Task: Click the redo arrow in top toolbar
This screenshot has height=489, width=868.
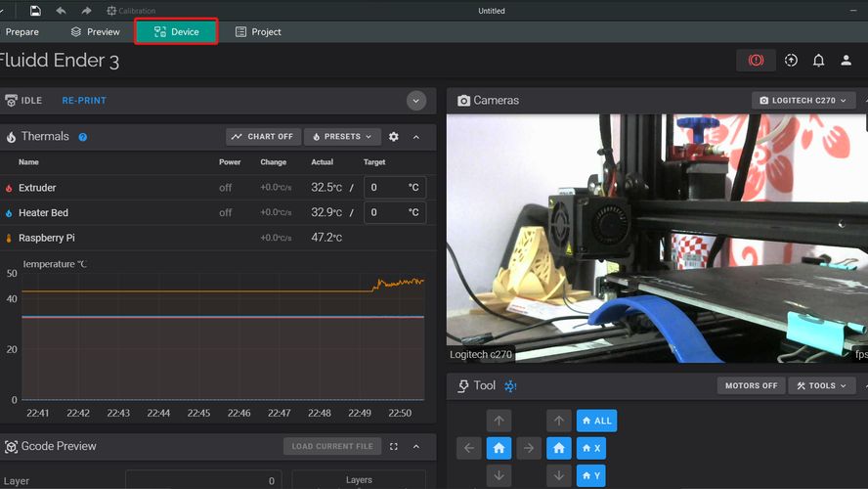Action: pos(87,11)
